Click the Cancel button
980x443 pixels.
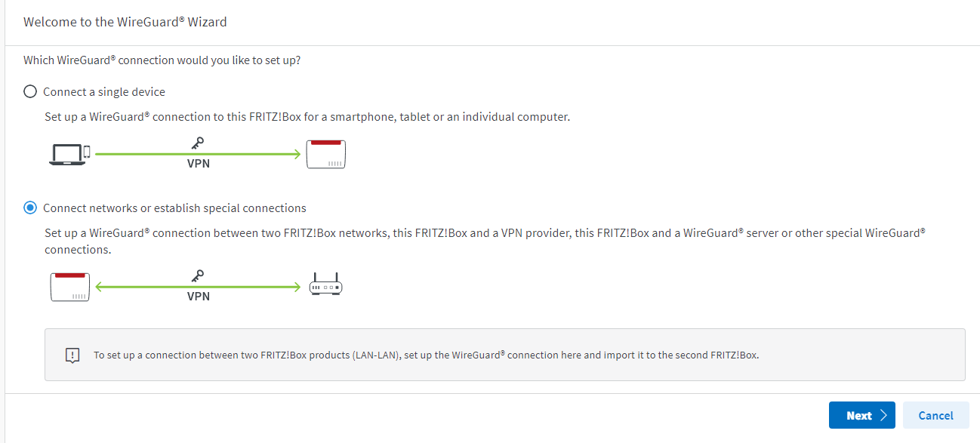tap(935, 415)
